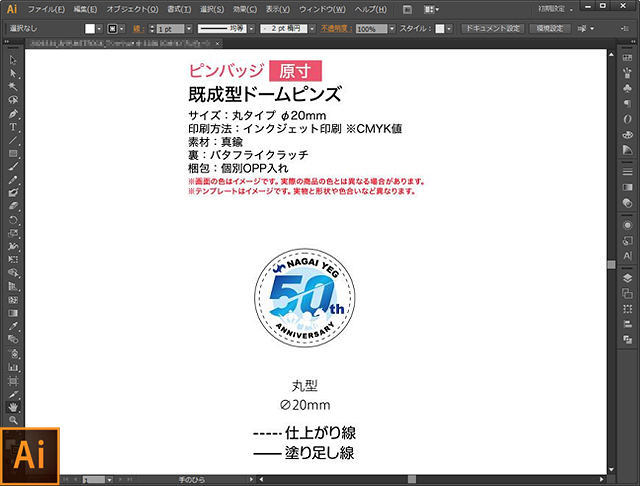Select the Symbol Sprayer tool
This screenshot has height=486, width=640.
[13, 353]
